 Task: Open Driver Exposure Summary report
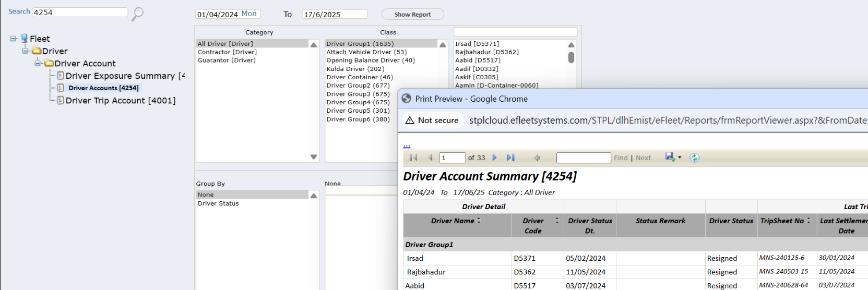coord(120,76)
